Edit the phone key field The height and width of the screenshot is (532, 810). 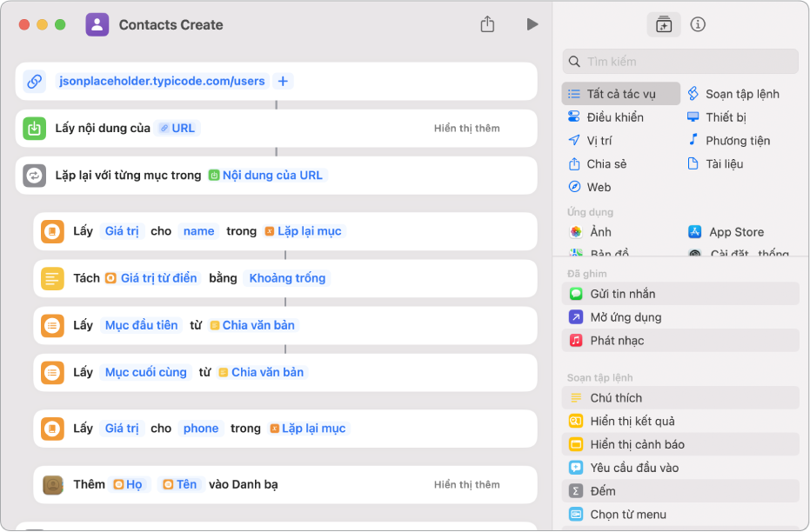tap(201, 429)
